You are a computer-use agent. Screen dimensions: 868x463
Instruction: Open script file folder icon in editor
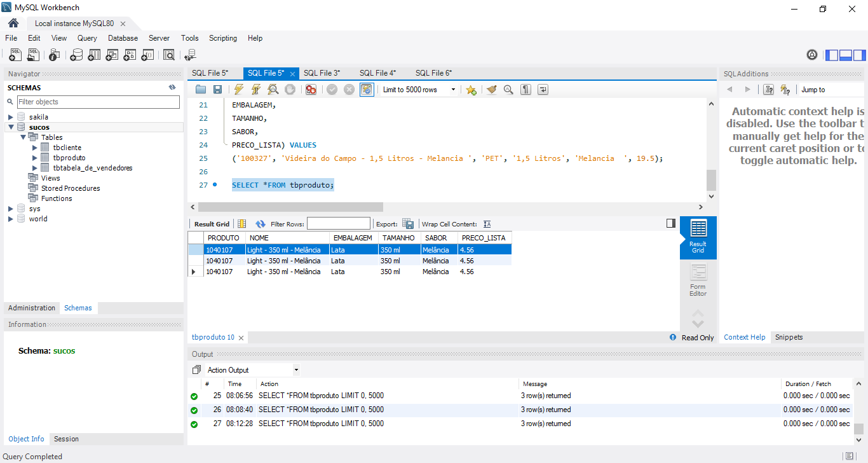pyautogui.click(x=201, y=90)
